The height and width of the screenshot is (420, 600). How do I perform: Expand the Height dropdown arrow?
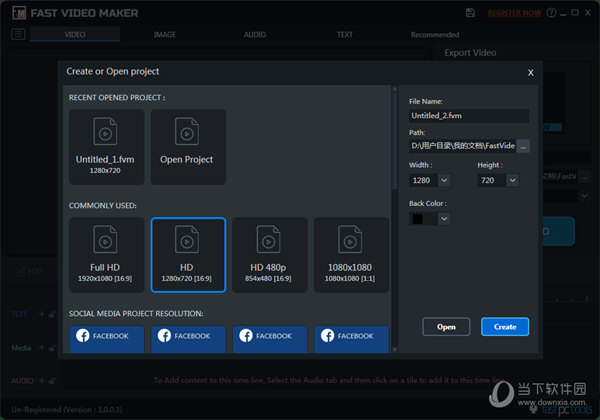(512, 180)
